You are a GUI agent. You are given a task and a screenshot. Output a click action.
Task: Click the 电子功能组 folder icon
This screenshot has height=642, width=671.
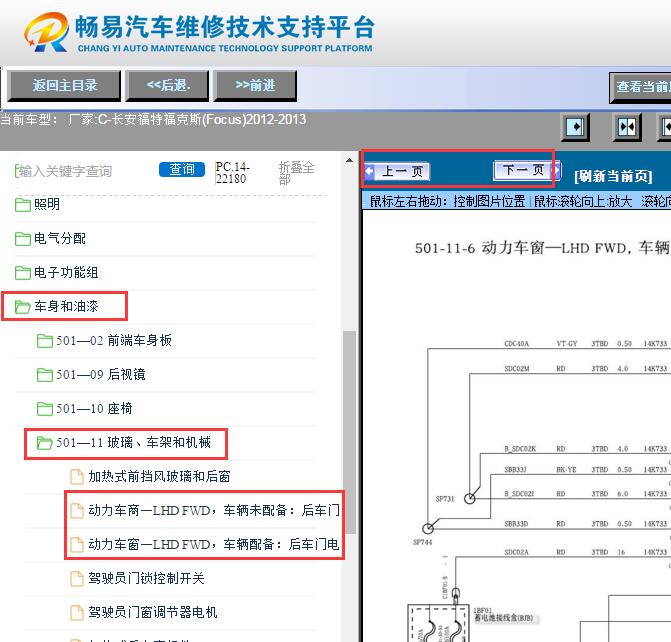click(x=23, y=273)
